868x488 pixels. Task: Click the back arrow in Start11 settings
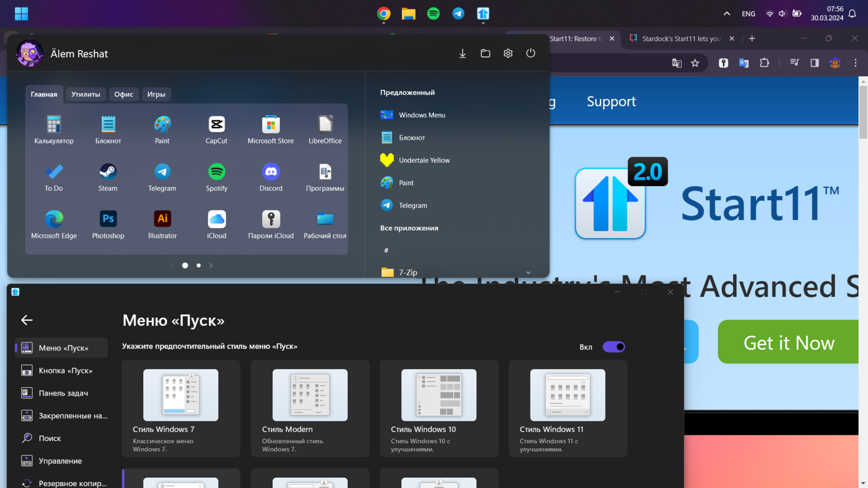(x=27, y=320)
